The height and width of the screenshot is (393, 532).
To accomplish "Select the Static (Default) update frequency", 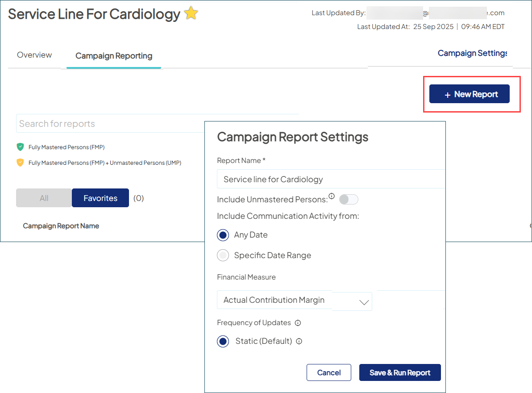I will 223,341.
